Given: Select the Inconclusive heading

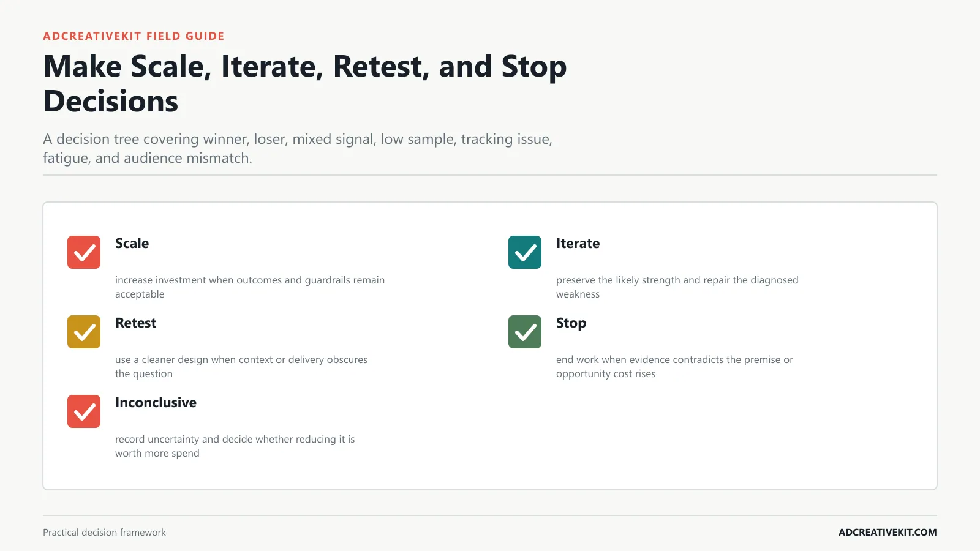Looking at the screenshot, I should (156, 402).
